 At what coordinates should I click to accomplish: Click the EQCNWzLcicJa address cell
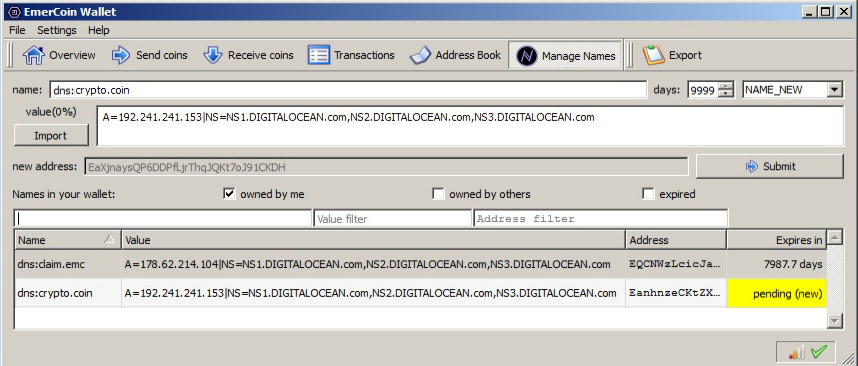pyautogui.click(x=675, y=264)
